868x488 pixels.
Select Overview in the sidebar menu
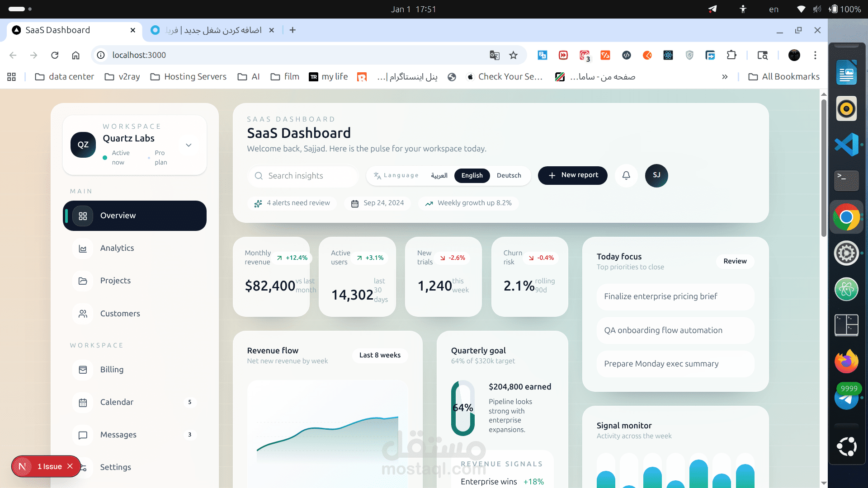(135, 216)
